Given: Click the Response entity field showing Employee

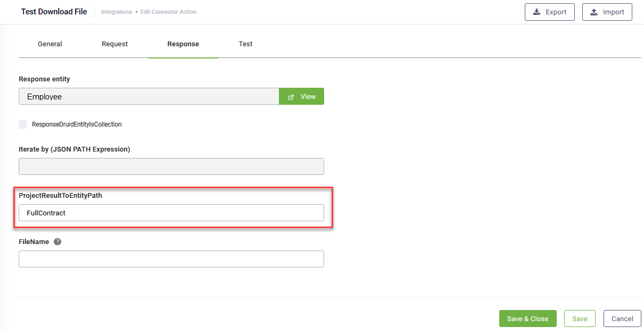Looking at the screenshot, I should (x=149, y=96).
